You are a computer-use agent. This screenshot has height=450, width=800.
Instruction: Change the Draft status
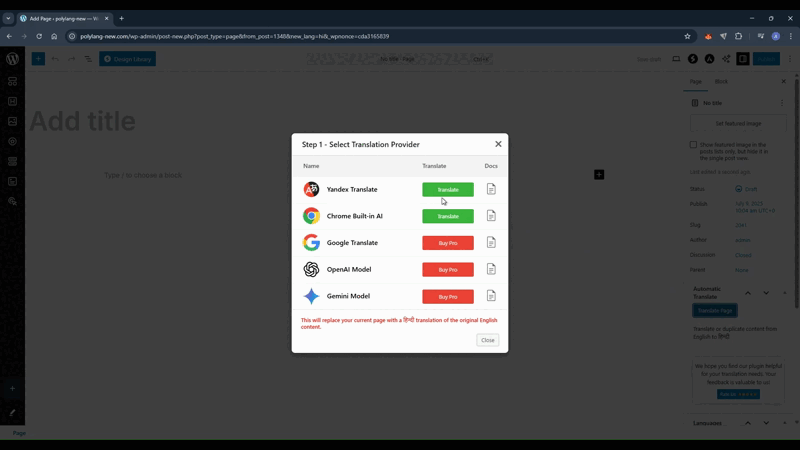[x=746, y=189]
